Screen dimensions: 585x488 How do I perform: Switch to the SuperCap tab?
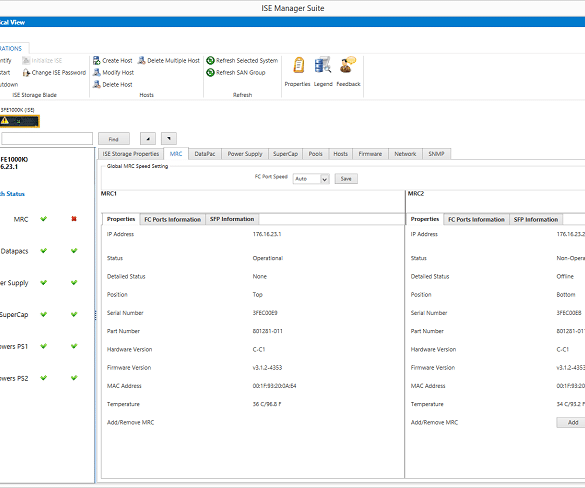[285, 154]
